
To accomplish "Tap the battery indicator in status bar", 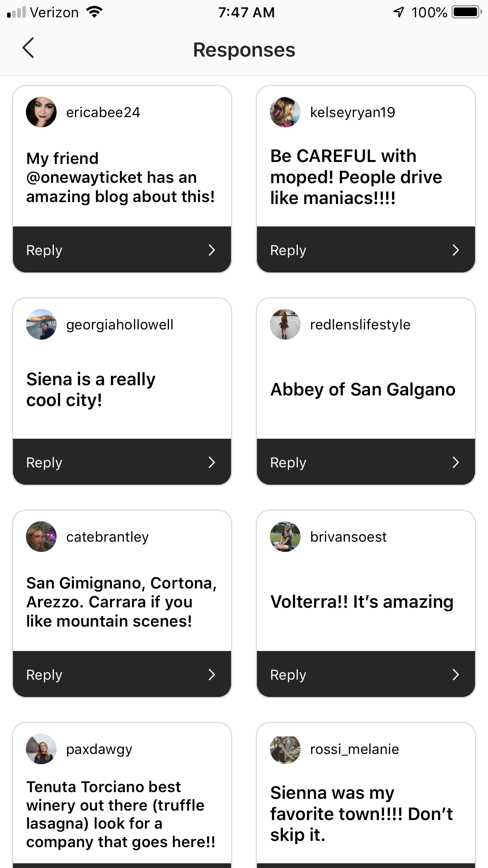I will pos(466,12).
